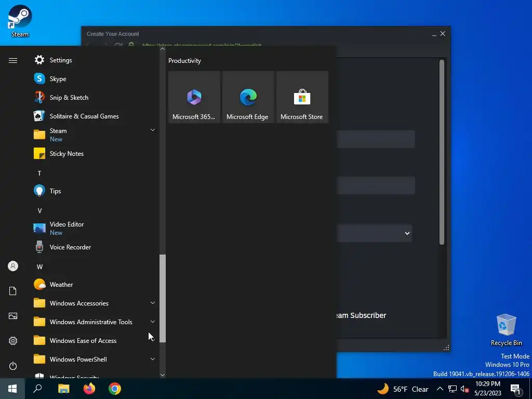Click first input field in Steam window
The width and height of the screenshot is (532, 399).
[376, 139]
